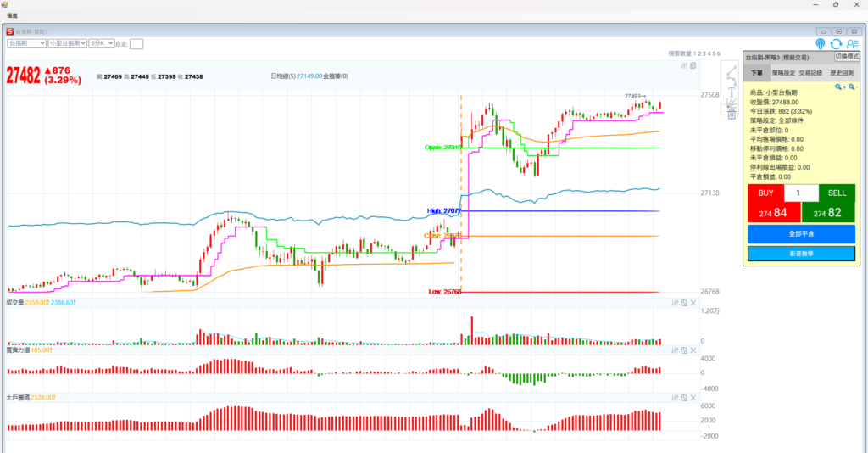Switch to the 策略設定 tab
The height and width of the screenshot is (453, 868).
(x=782, y=74)
